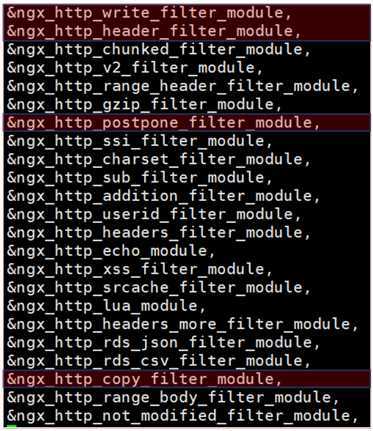
Task: Select the ngx_http_addition_filter_module entry
Action: pos(163,196)
